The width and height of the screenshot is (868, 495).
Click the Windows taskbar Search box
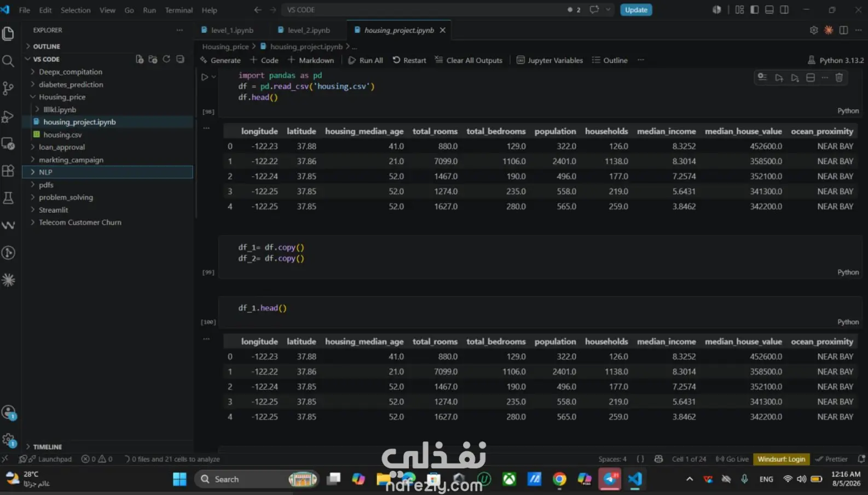click(256, 479)
